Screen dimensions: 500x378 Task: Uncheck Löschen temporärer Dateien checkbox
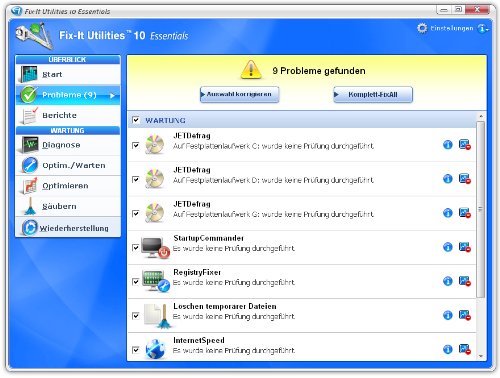(x=136, y=316)
